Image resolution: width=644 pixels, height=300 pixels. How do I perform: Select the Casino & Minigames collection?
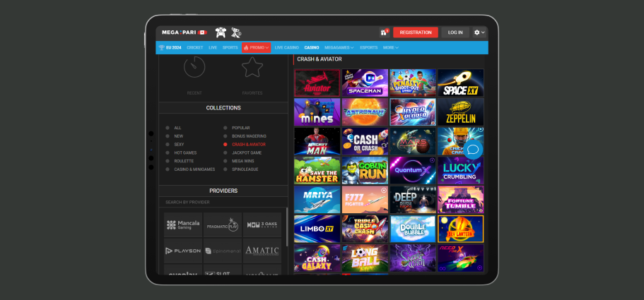(190, 169)
